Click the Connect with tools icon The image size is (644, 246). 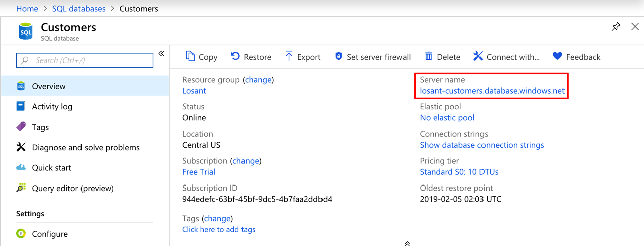coord(478,56)
